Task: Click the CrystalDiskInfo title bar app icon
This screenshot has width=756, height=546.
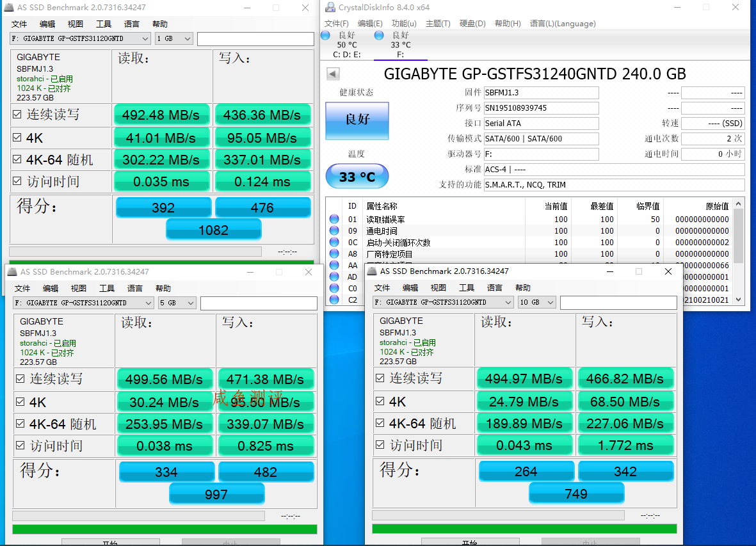Action: coord(330,7)
